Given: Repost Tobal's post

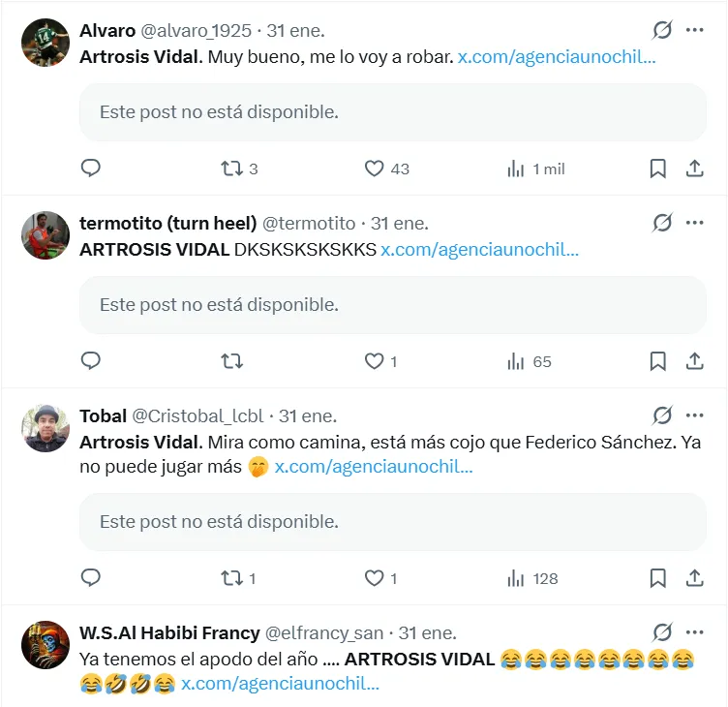Looking at the screenshot, I should coord(231,578).
